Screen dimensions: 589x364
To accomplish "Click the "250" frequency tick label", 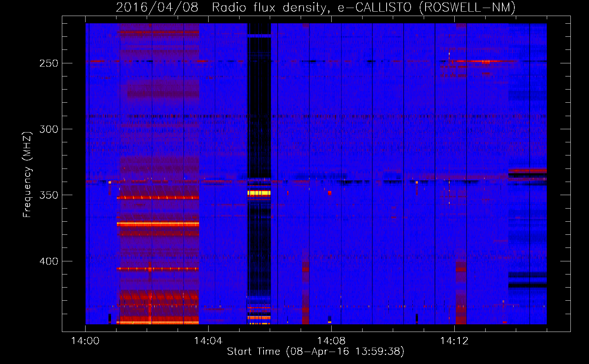I will click(49, 63).
